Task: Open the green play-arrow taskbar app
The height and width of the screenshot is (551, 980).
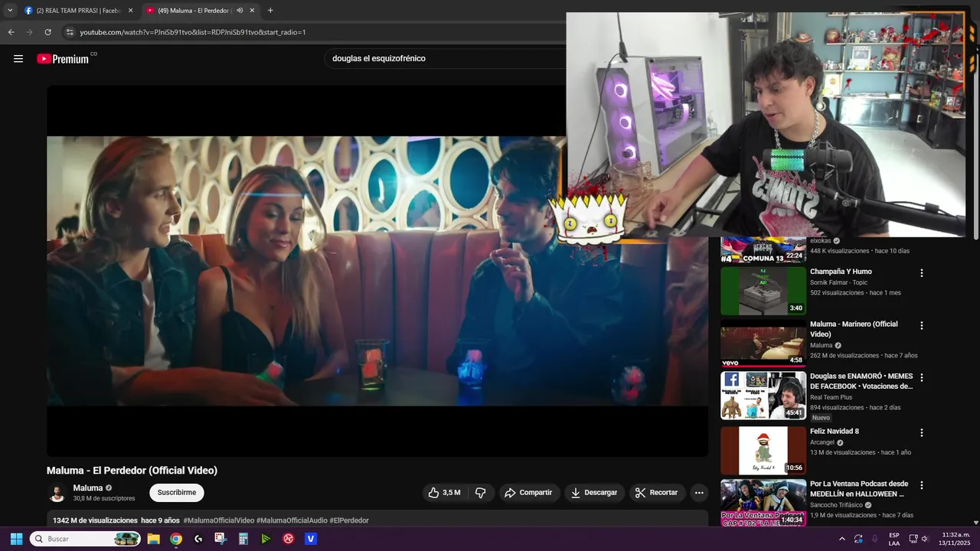Action: (x=266, y=539)
